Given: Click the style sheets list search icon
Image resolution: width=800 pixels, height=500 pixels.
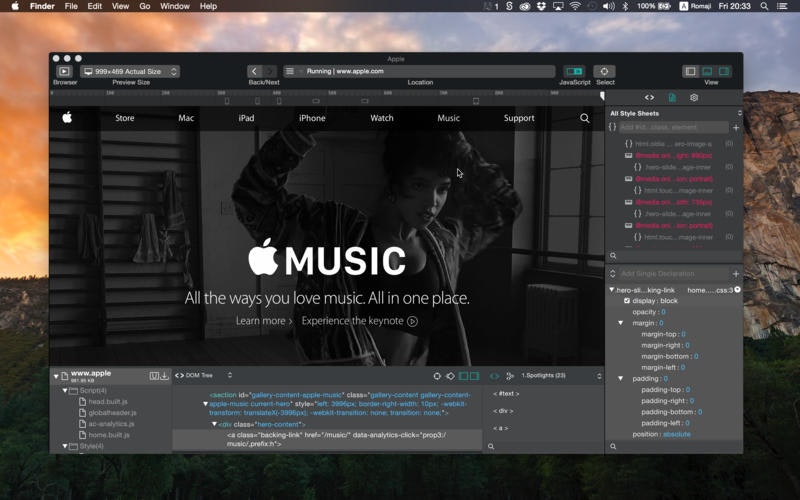Looking at the screenshot, I should 613,256.
